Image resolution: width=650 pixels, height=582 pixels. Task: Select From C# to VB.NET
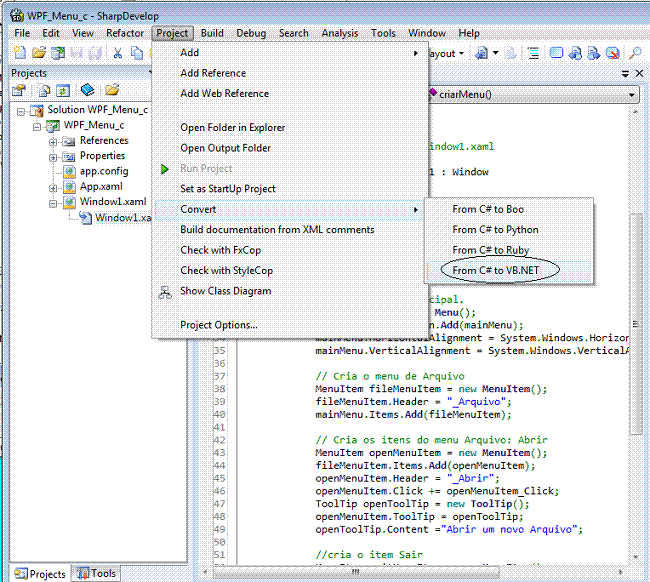coord(509,271)
